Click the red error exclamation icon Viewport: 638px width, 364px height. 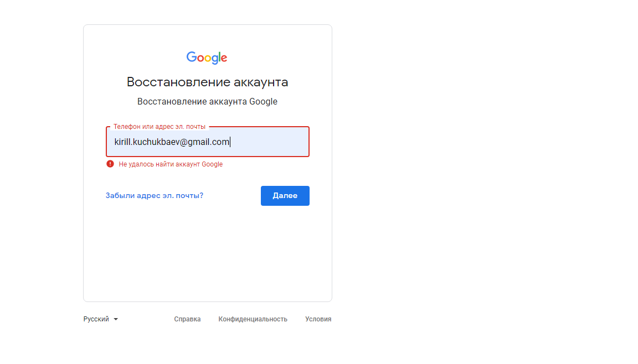point(110,164)
